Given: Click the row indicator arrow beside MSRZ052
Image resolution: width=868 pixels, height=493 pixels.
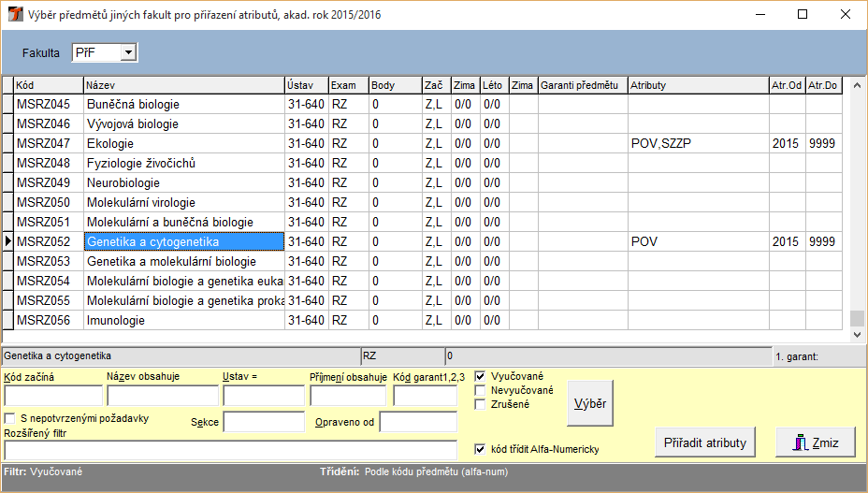Looking at the screenshot, I should pyautogui.click(x=7, y=241).
